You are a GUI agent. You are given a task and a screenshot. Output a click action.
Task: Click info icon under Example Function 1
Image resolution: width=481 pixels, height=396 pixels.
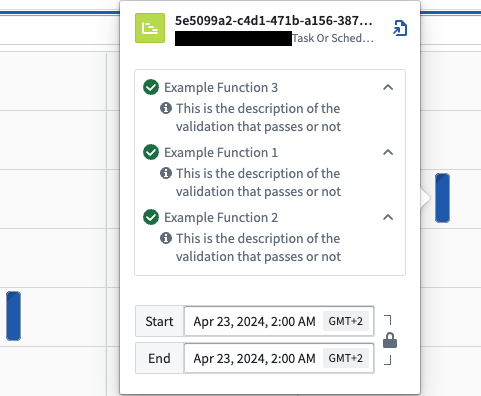point(166,173)
